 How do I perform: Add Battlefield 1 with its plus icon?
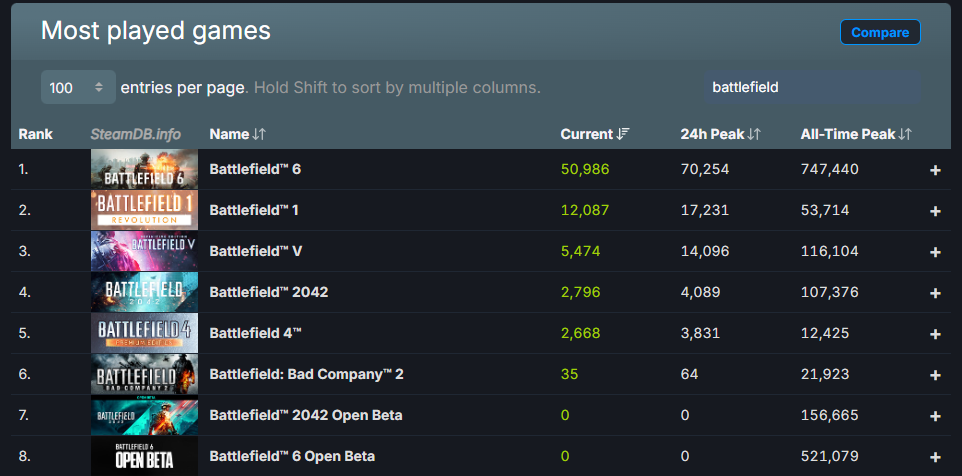[935, 211]
